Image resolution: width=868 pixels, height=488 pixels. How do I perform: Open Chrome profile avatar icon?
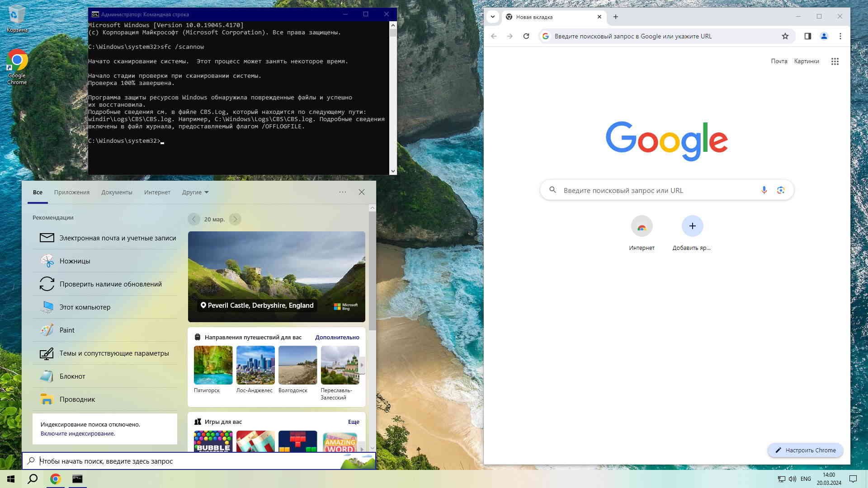pos(824,36)
